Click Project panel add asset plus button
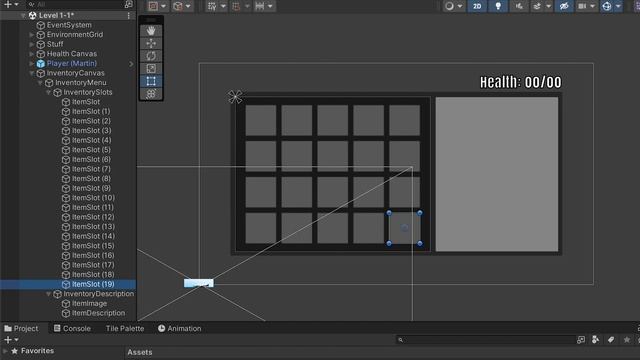The width and height of the screenshot is (640, 360). point(8,340)
